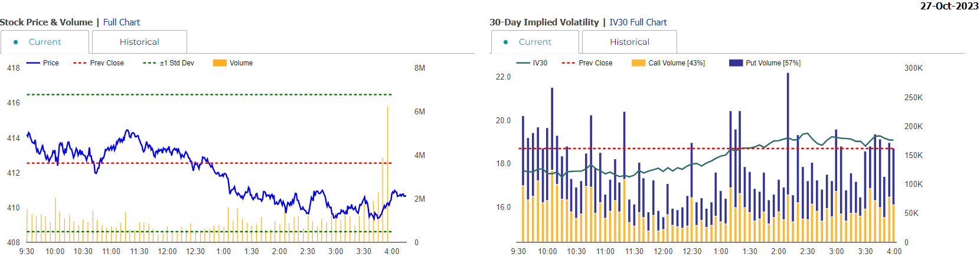The height and width of the screenshot is (260, 980).
Task: Click the Put Volume [57%] legend swatch
Action: point(736,63)
